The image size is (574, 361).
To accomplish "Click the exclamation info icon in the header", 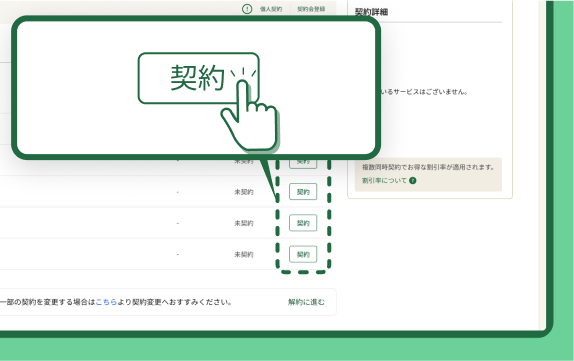I will (x=247, y=9).
